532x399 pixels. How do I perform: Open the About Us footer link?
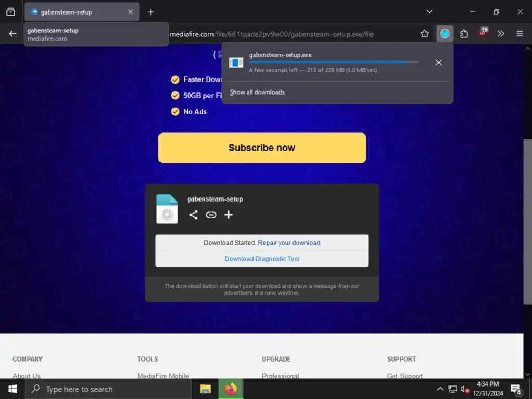[x=26, y=376]
